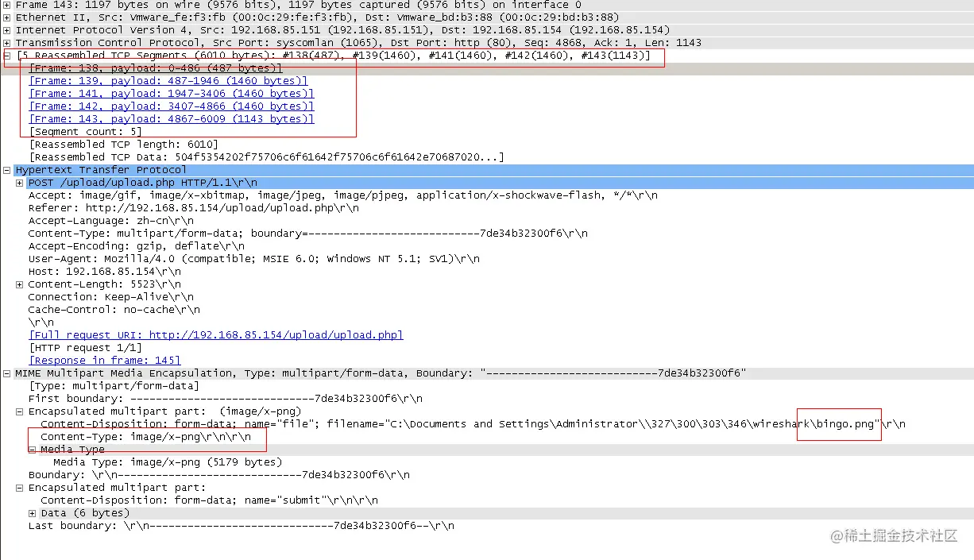This screenshot has width=974, height=560.
Task: Select the Content-Type: multipart/form-data header row
Action: coord(308,234)
